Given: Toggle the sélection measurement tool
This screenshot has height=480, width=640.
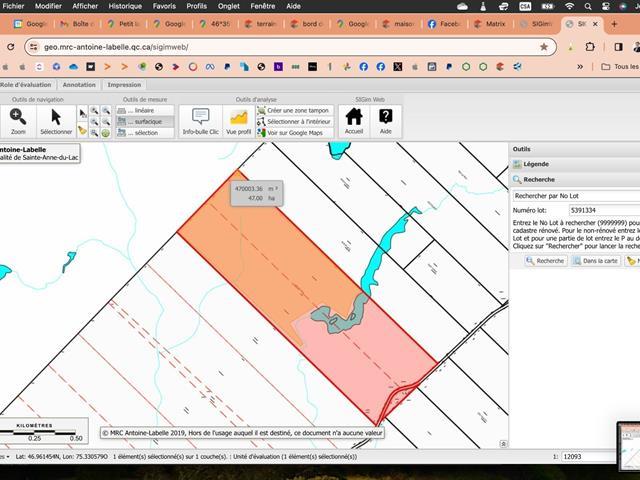Looking at the screenshot, I should click(144, 132).
